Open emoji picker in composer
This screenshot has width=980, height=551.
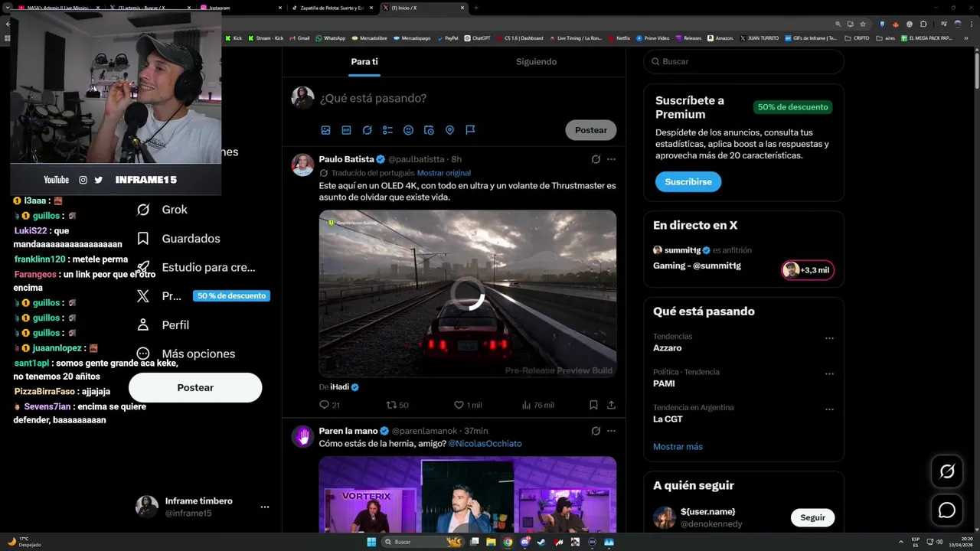click(408, 130)
